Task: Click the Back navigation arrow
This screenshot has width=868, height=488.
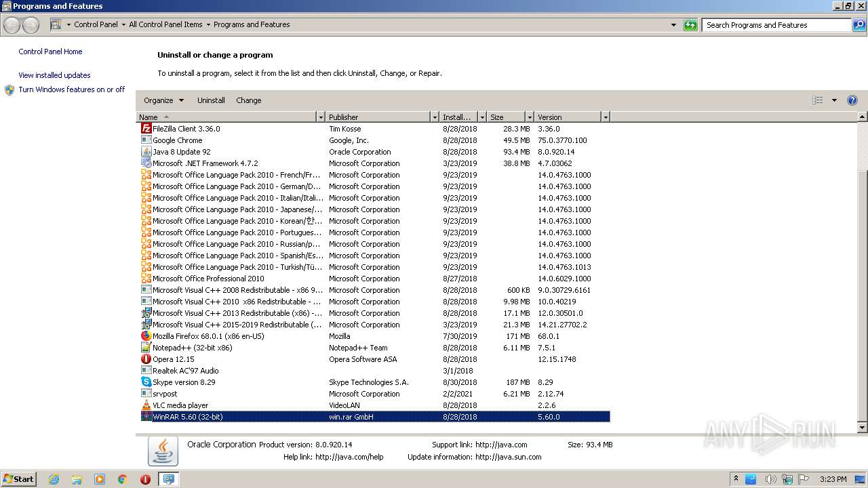Action: [x=12, y=25]
